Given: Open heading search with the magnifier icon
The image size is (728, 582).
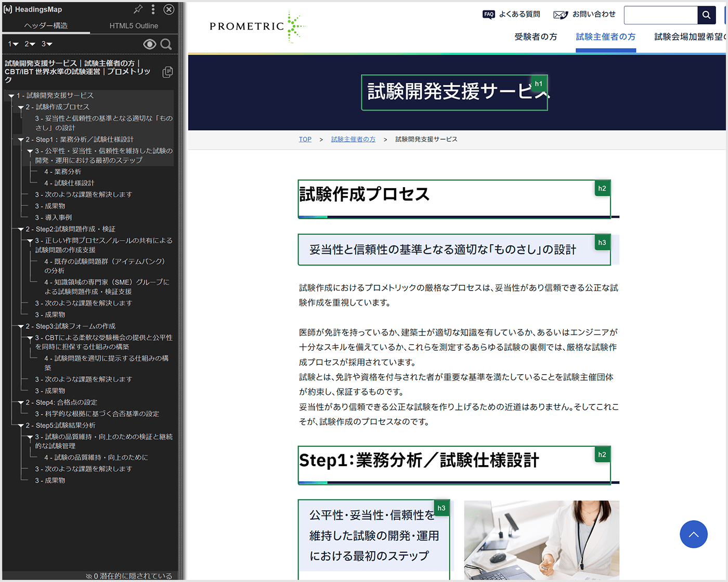Looking at the screenshot, I should [166, 44].
